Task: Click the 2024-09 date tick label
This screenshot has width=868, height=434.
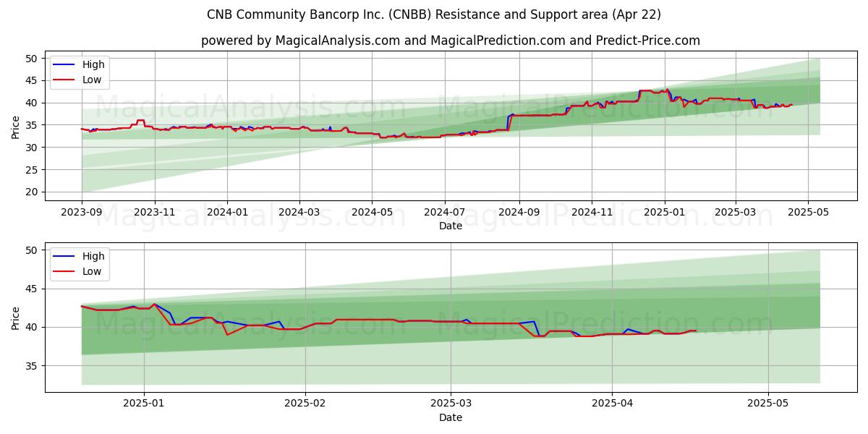Action: [x=518, y=212]
